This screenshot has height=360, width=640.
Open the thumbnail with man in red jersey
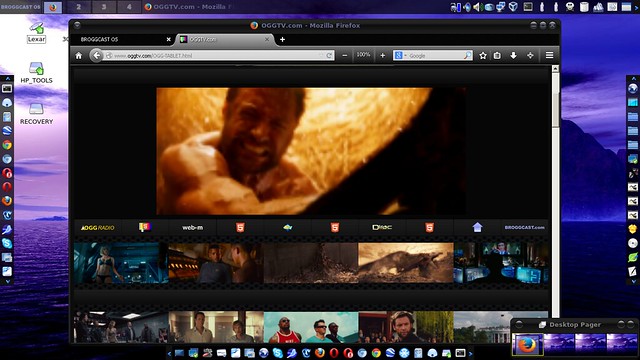(x=311, y=327)
